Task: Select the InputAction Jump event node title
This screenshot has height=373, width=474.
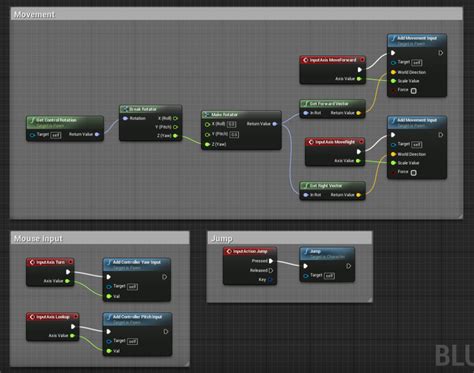Action: point(250,251)
